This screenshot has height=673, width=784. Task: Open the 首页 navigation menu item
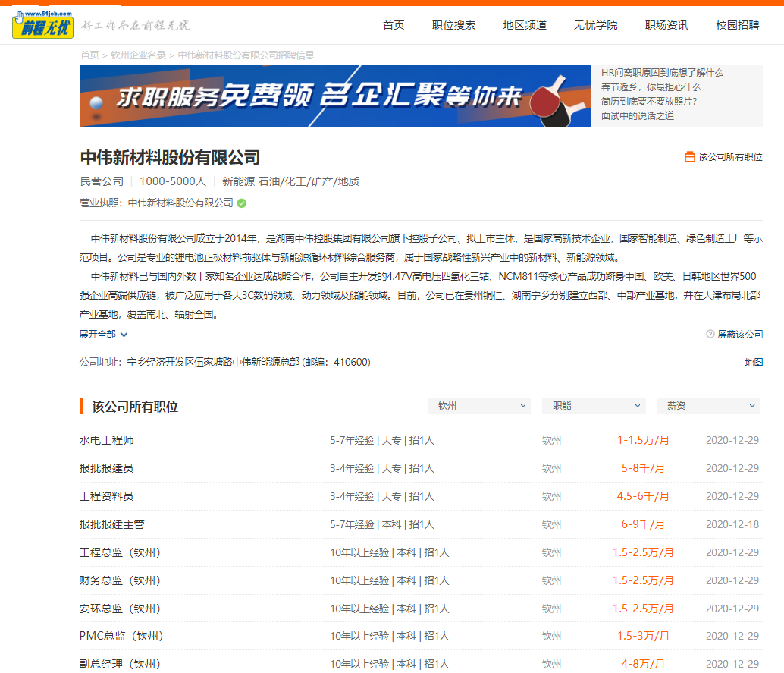[394, 25]
